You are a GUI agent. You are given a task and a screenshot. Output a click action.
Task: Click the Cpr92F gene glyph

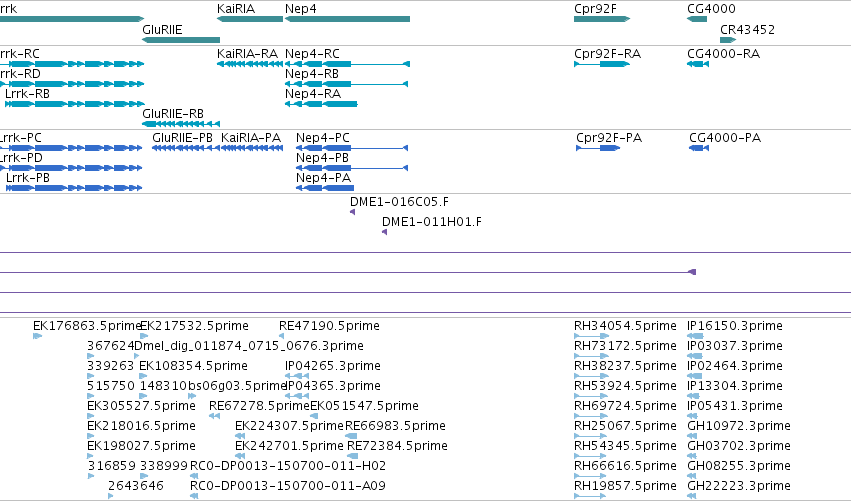(x=602, y=19)
